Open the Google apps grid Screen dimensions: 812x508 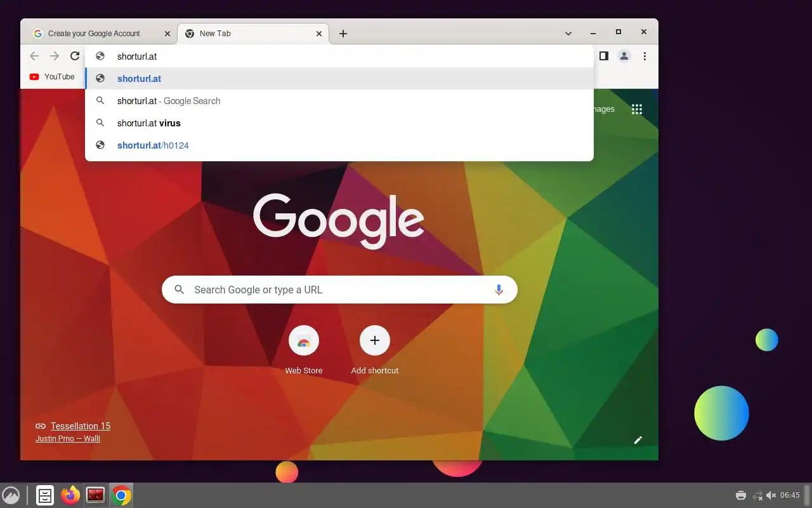637,109
